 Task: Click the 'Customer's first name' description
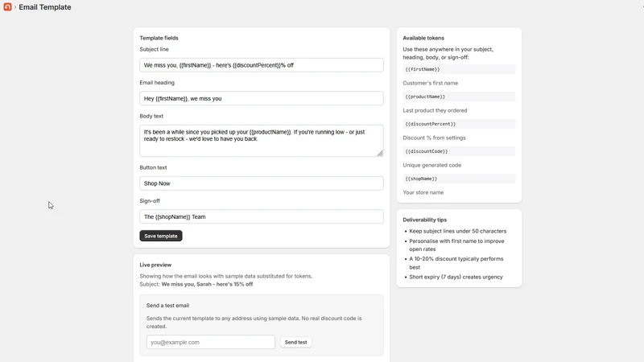[x=430, y=83]
